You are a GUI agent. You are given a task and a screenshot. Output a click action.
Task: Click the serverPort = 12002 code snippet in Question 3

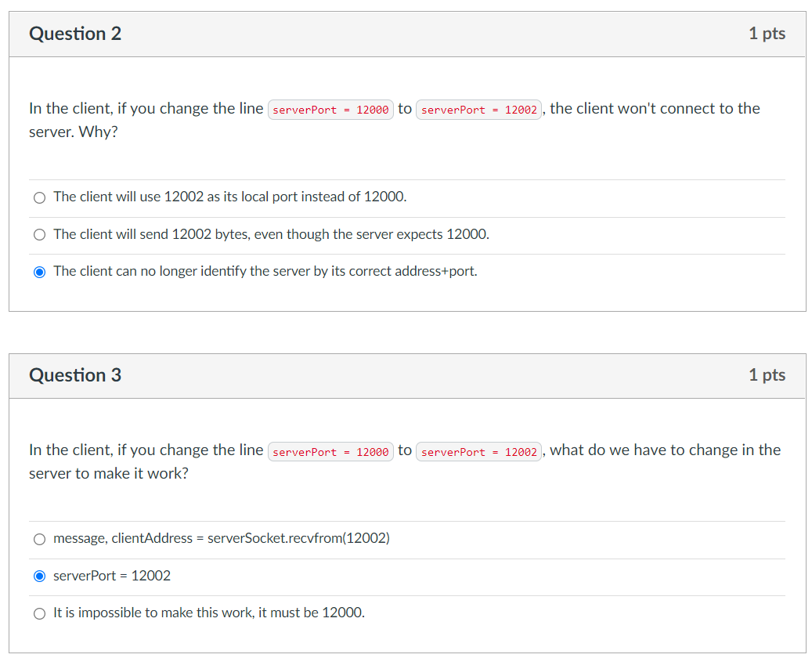(478, 451)
